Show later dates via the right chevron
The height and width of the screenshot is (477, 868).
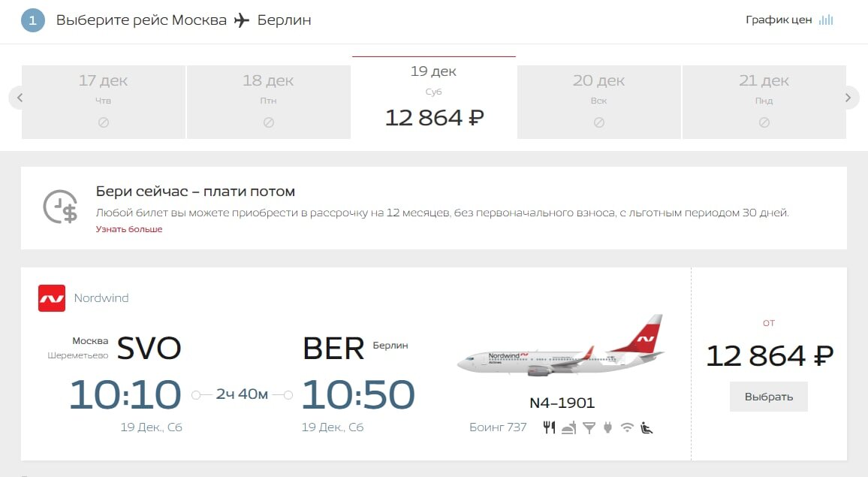(x=848, y=98)
